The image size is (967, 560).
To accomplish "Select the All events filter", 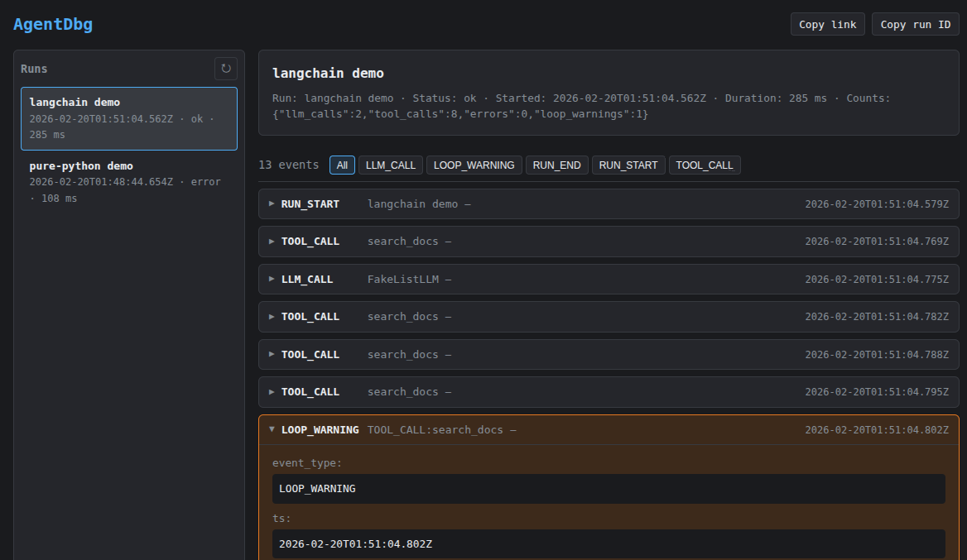I will click(342, 165).
